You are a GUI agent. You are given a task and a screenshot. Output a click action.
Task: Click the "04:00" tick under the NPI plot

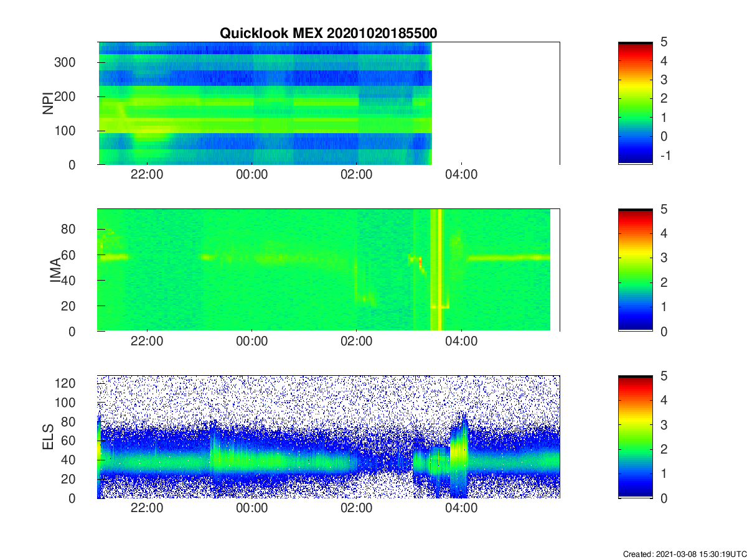click(x=461, y=175)
